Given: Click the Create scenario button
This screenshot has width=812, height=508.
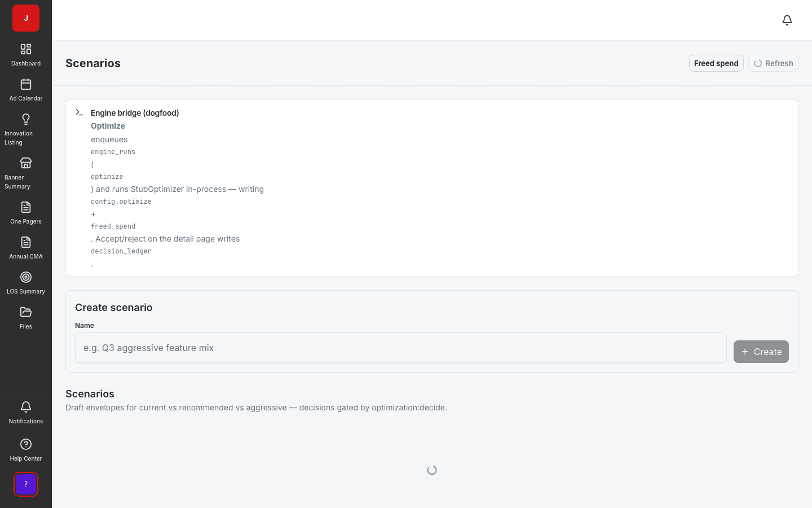Looking at the screenshot, I should (x=761, y=352).
